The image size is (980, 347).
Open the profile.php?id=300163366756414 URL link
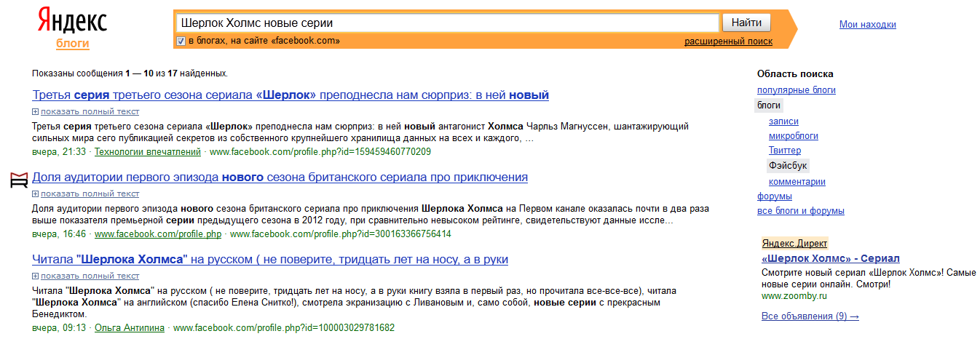(x=340, y=234)
